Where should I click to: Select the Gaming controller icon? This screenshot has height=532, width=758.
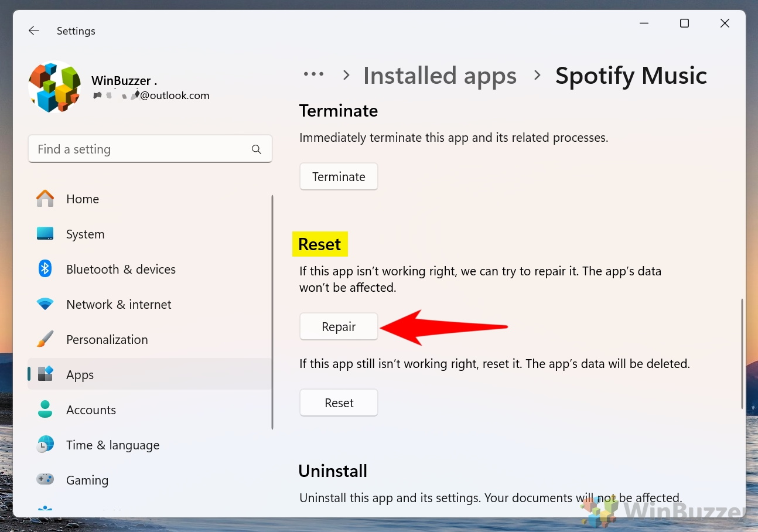click(x=45, y=480)
